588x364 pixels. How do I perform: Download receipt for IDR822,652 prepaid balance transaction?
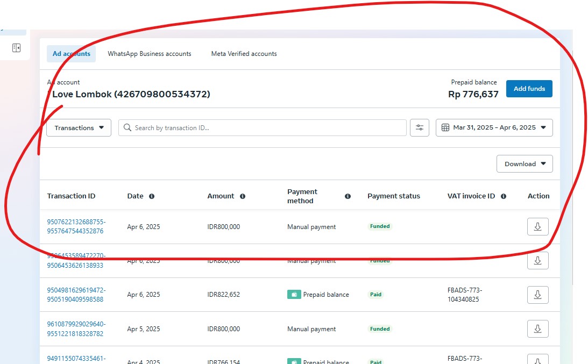click(x=537, y=295)
